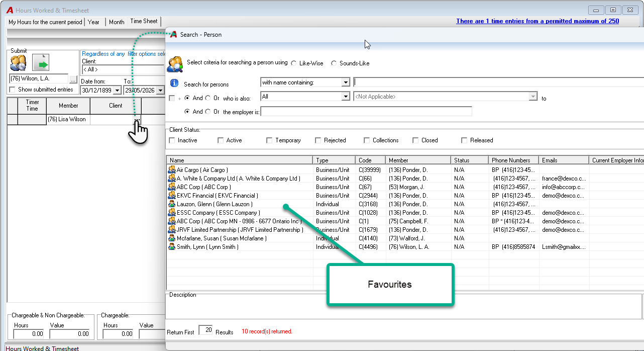Click the Phone Numbers column header

click(514, 160)
